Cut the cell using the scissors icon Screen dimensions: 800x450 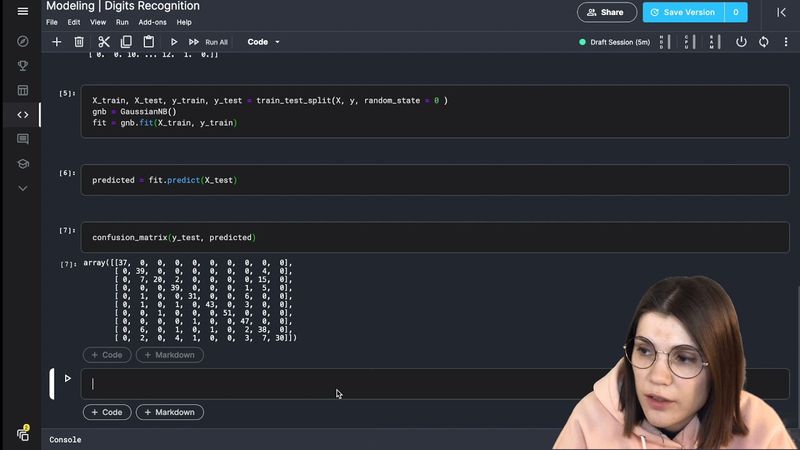tap(103, 42)
